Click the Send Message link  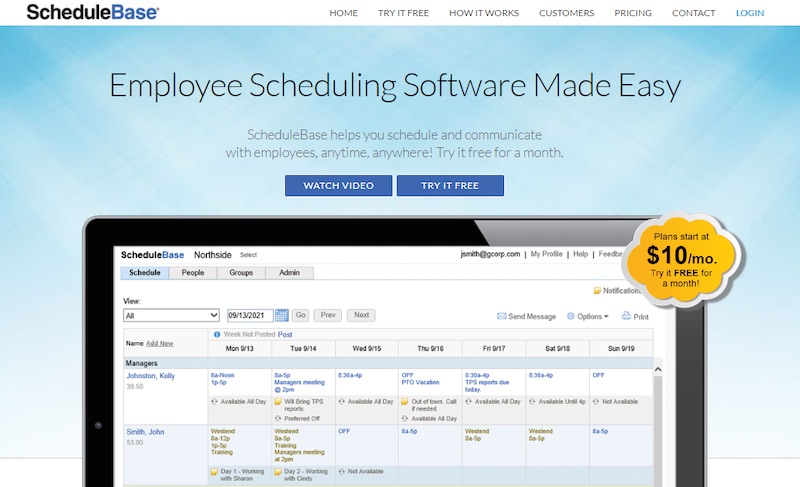(532, 317)
